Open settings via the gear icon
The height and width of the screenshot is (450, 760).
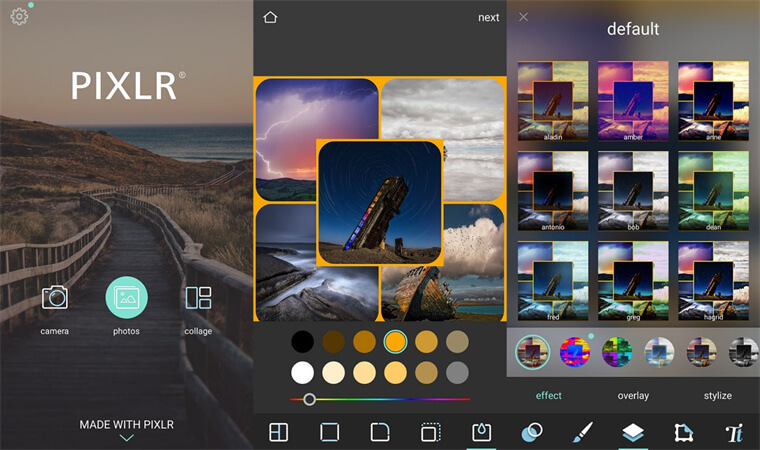[x=19, y=16]
